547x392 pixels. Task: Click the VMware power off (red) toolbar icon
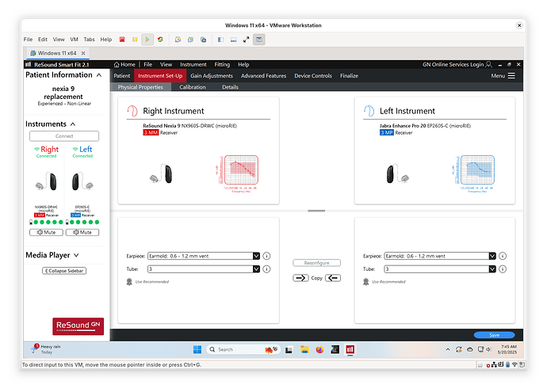pyautogui.click(x=122, y=40)
